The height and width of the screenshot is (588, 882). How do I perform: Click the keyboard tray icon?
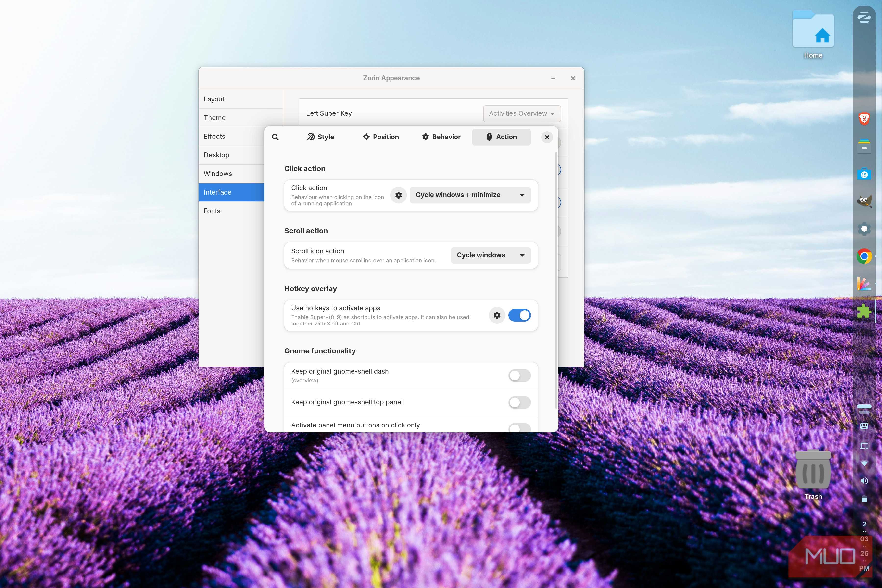pos(864,426)
